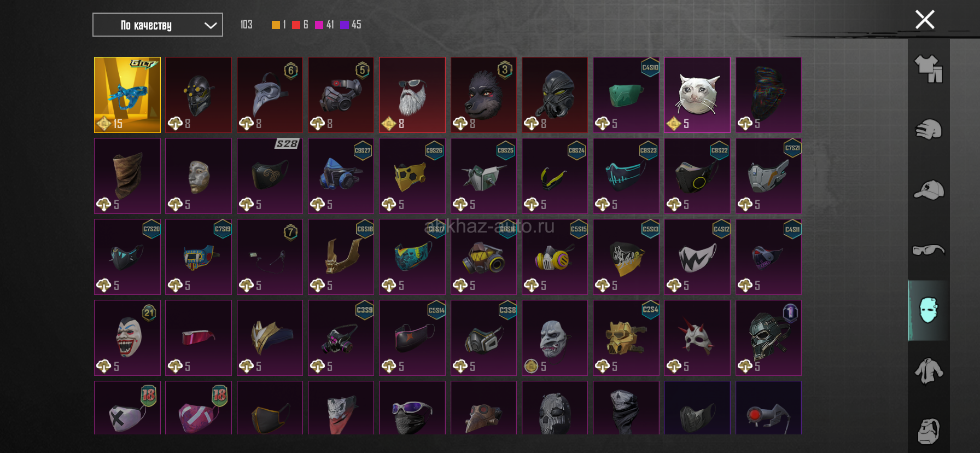The height and width of the screenshot is (453, 980).
Task: Filter by purple quality count 45
Action: click(x=351, y=25)
